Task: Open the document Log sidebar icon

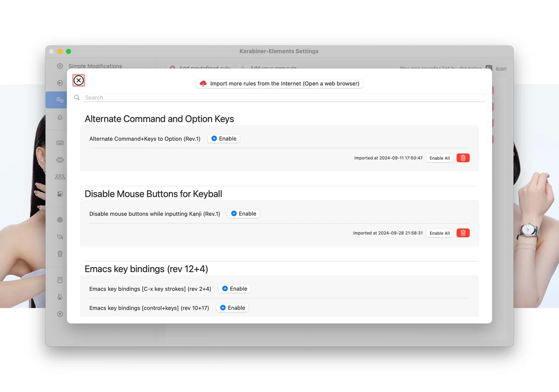Action: pyautogui.click(x=60, y=280)
